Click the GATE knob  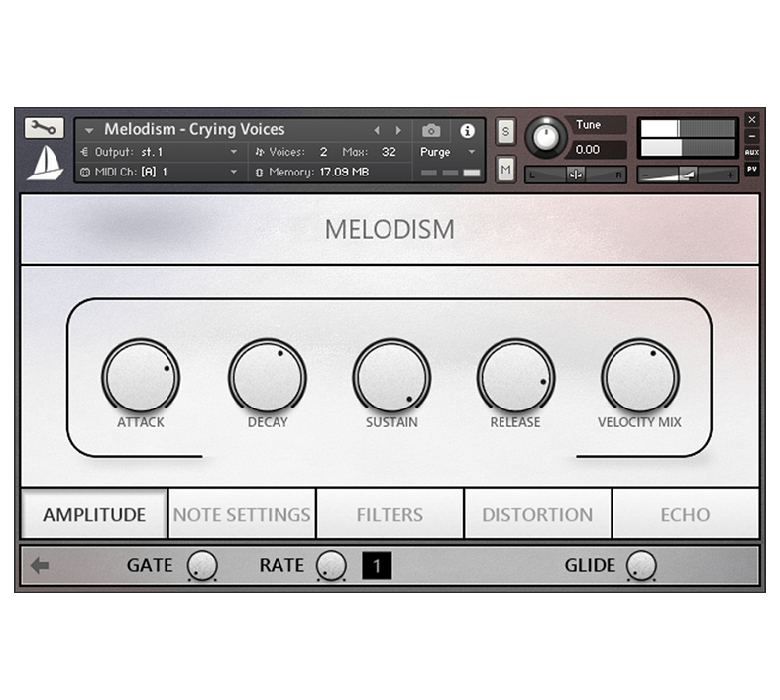tap(202, 566)
